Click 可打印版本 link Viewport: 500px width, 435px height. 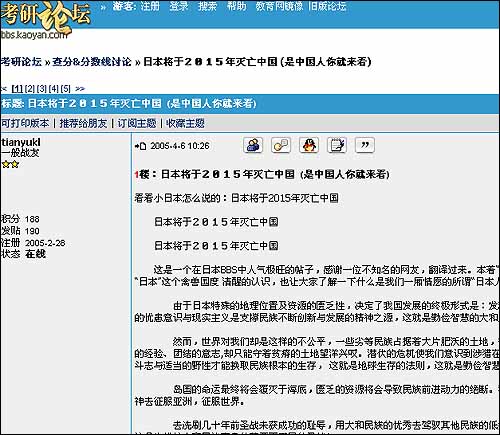[x=25, y=123]
